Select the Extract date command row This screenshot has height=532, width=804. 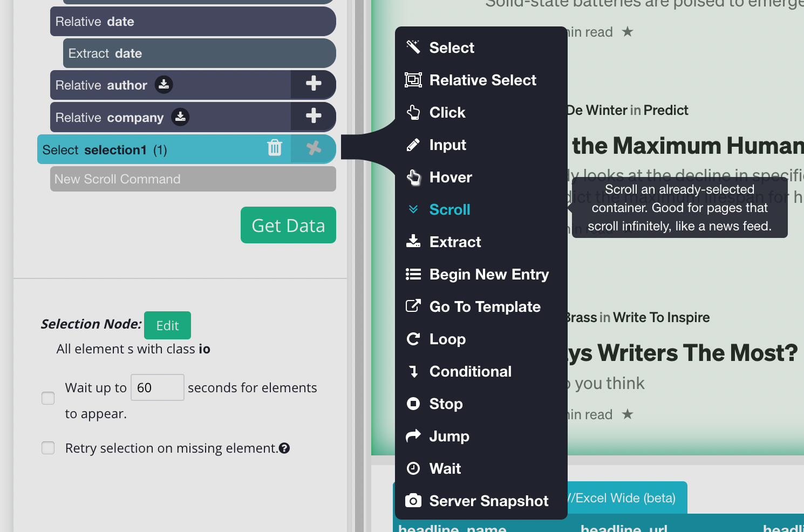click(200, 53)
